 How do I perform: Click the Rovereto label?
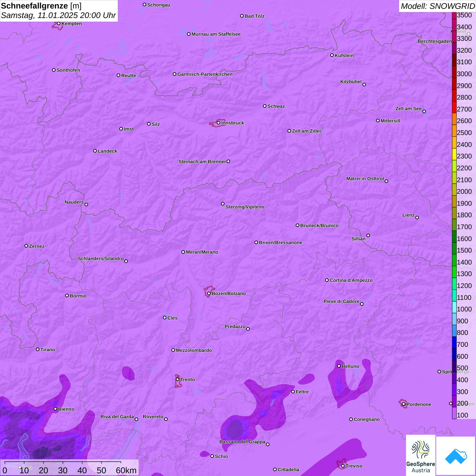[x=153, y=417]
